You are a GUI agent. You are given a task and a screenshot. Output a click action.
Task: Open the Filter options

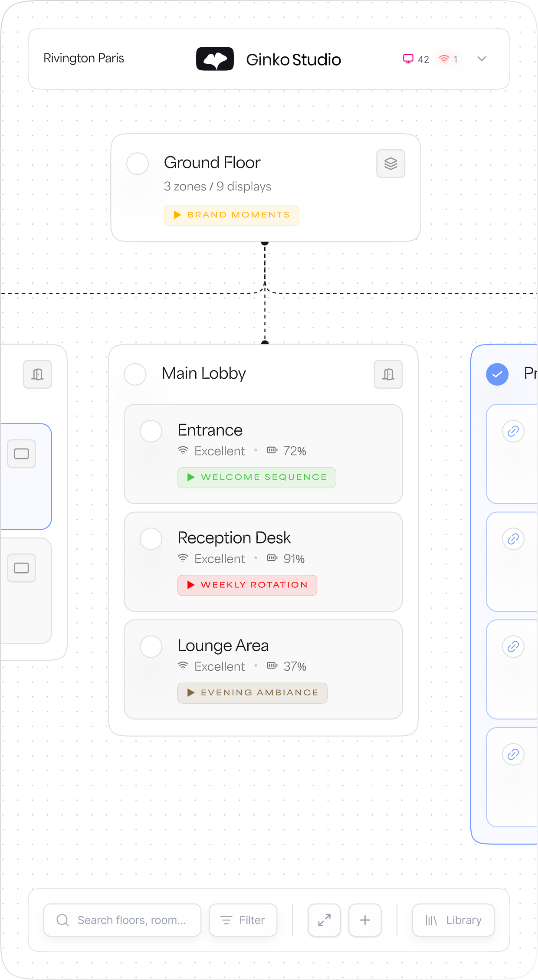click(x=243, y=920)
